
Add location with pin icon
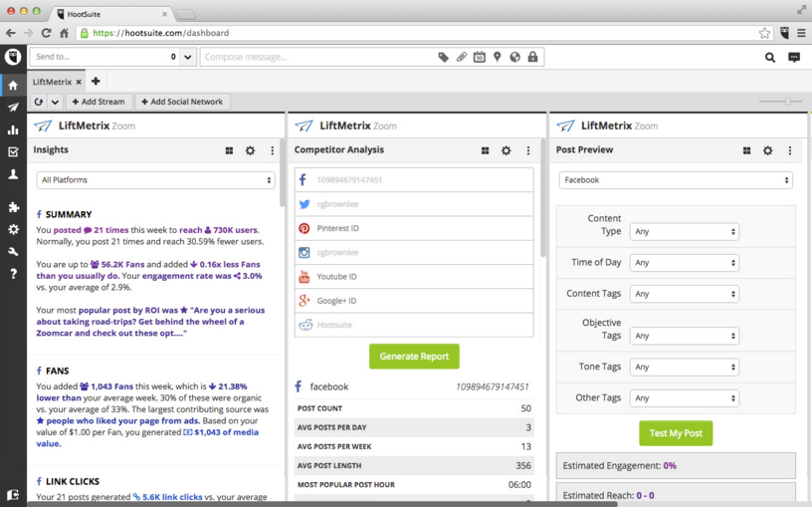pyautogui.click(x=498, y=57)
